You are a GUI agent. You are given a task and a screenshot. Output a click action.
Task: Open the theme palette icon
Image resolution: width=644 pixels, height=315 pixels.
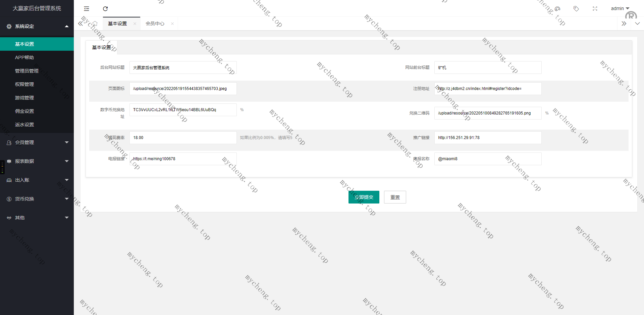click(x=557, y=9)
